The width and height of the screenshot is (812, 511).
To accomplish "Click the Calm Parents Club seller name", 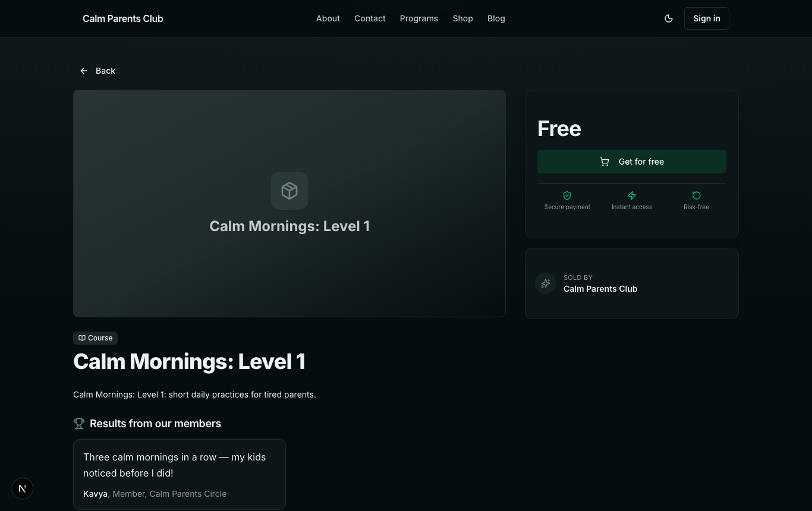I will (600, 289).
